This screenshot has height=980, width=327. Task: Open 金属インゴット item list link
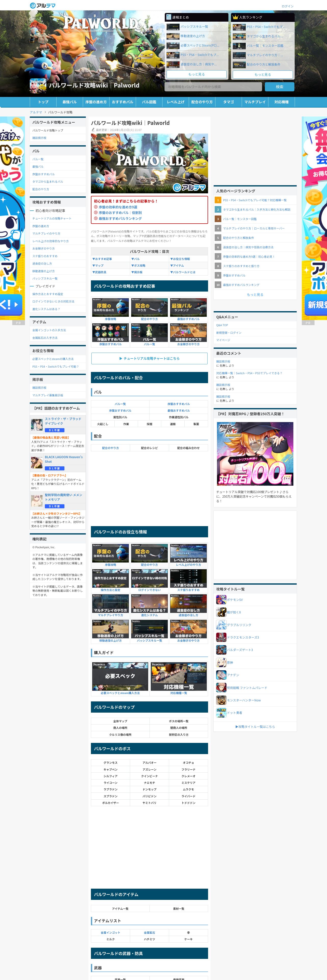coord(110,932)
